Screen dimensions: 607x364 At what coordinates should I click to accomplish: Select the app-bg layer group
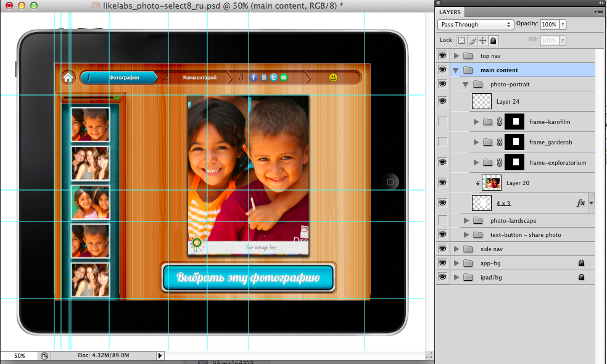[x=491, y=263]
